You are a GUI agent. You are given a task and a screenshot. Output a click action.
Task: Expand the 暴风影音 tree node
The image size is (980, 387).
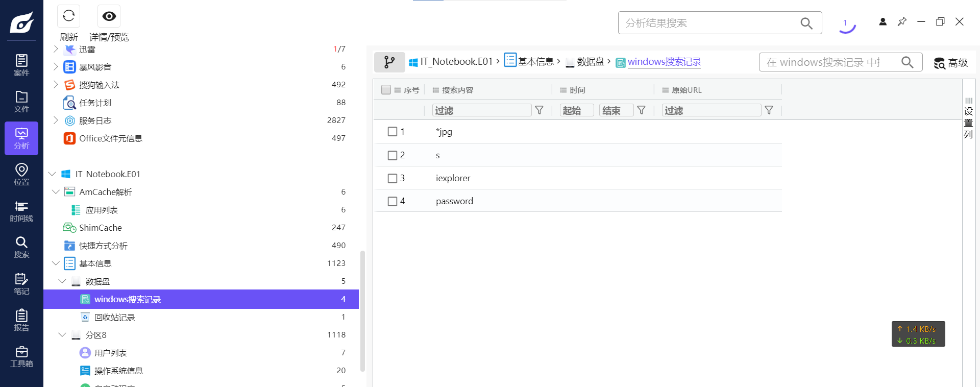coord(56,67)
